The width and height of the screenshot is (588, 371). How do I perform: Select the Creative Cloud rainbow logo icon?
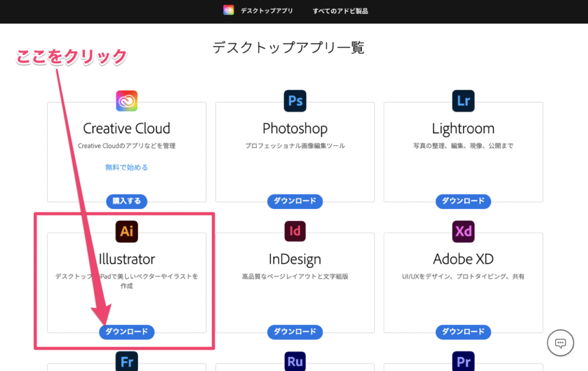click(126, 101)
